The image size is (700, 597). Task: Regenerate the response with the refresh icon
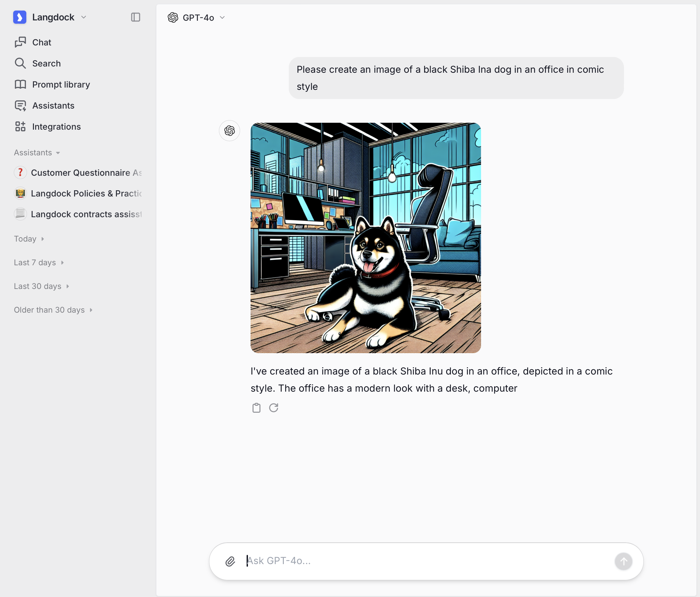(274, 408)
